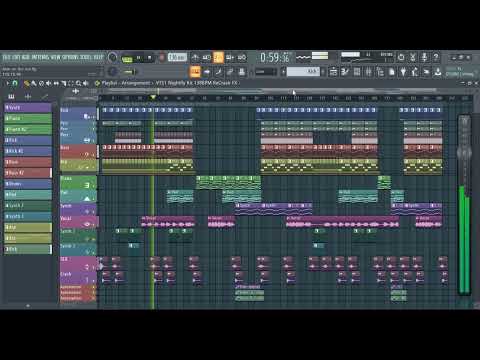
Task: Select the pencil draw tool
Action: click(26, 83)
